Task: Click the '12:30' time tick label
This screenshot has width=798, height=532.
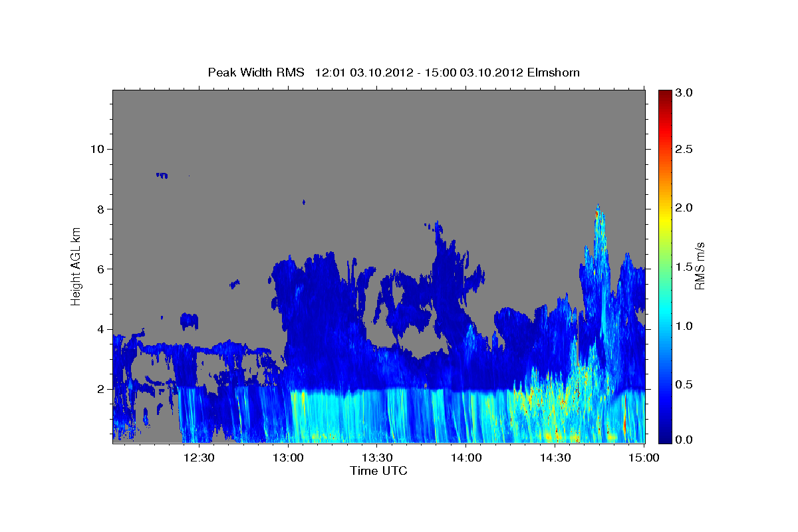Action: tap(198, 458)
